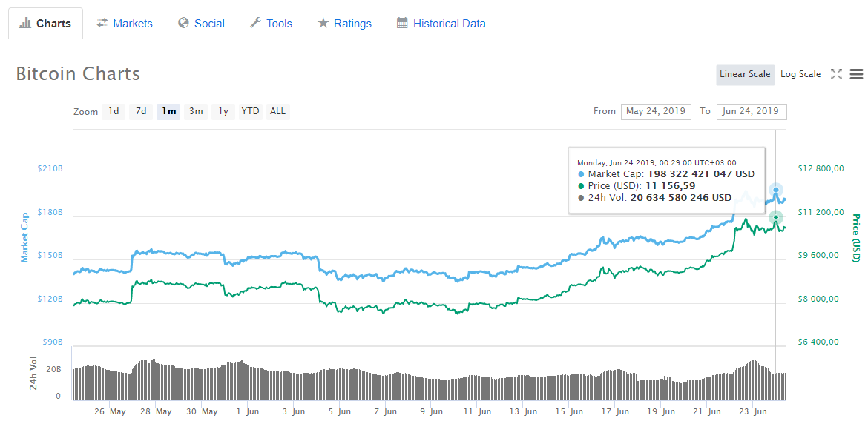
Task: Click the $9 600,00 price axis value
Action: tap(819, 256)
